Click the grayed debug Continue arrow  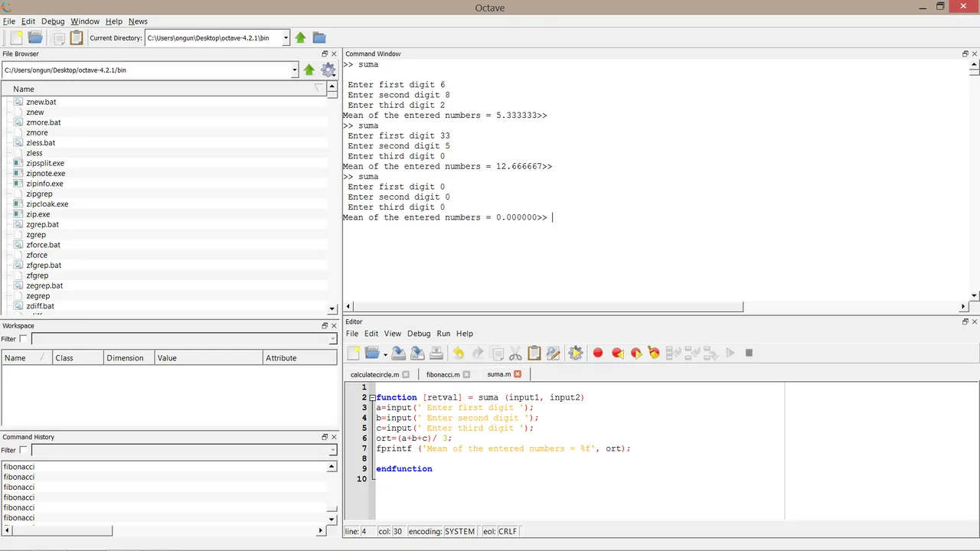(730, 353)
